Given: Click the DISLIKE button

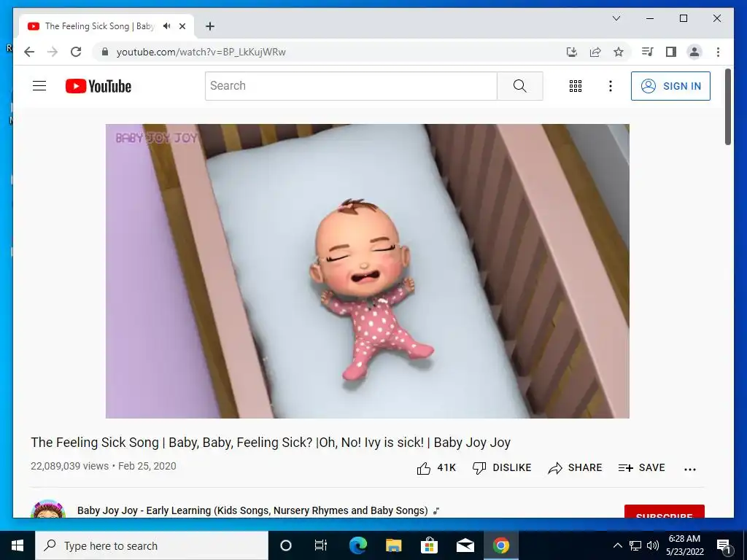Looking at the screenshot, I should point(502,468).
